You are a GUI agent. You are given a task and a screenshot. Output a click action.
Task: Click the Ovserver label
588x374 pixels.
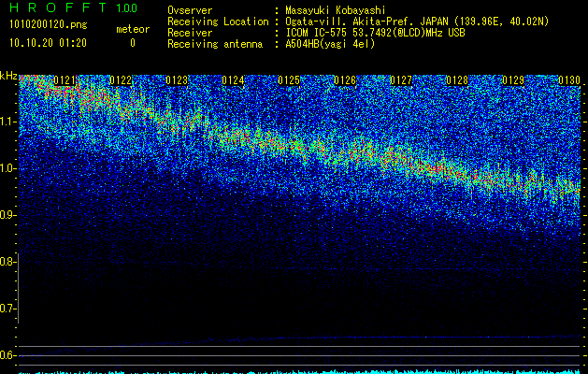pos(190,10)
